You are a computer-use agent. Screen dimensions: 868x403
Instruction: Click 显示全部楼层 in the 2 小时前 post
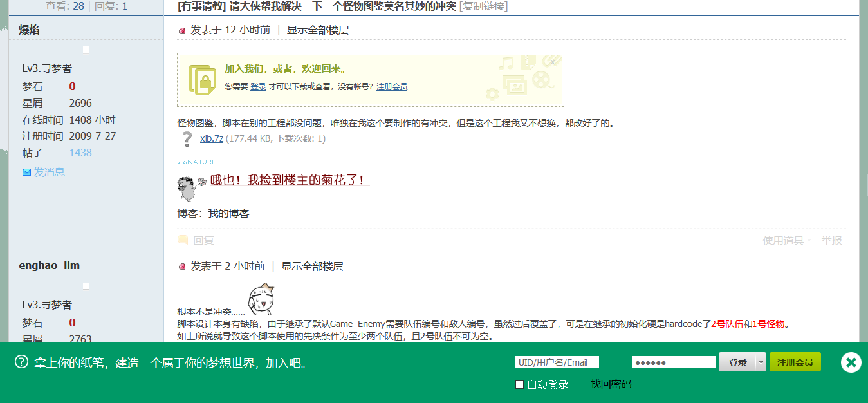(x=312, y=266)
